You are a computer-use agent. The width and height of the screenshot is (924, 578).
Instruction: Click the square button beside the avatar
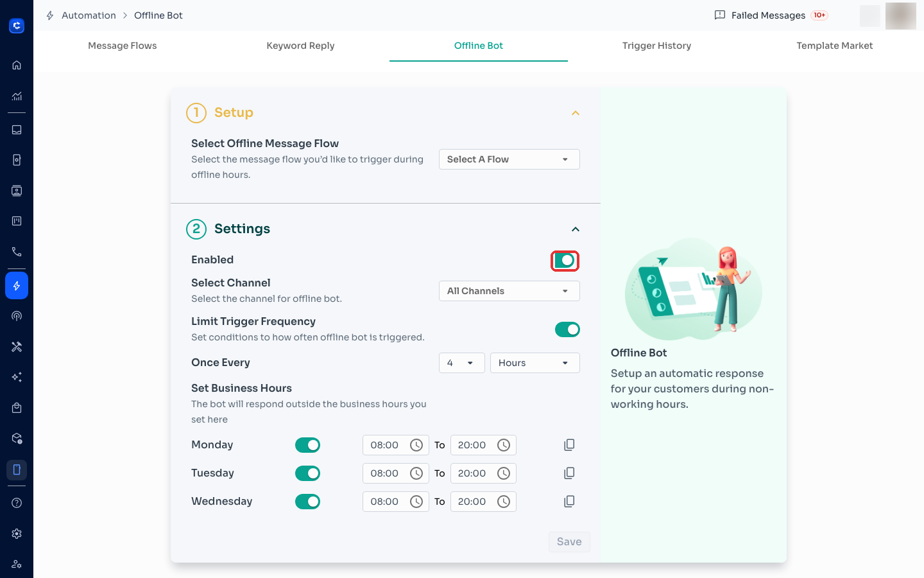click(870, 16)
